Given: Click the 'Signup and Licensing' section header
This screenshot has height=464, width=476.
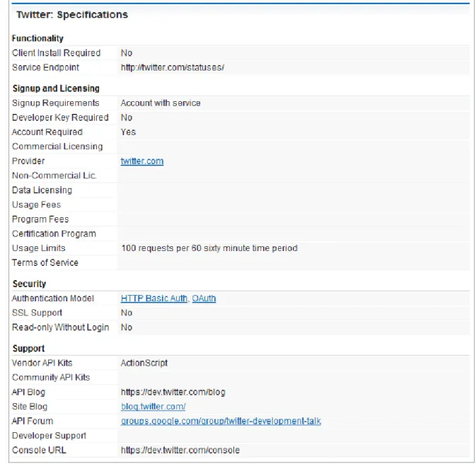Looking at the screenshot, I should pos(56,88).
